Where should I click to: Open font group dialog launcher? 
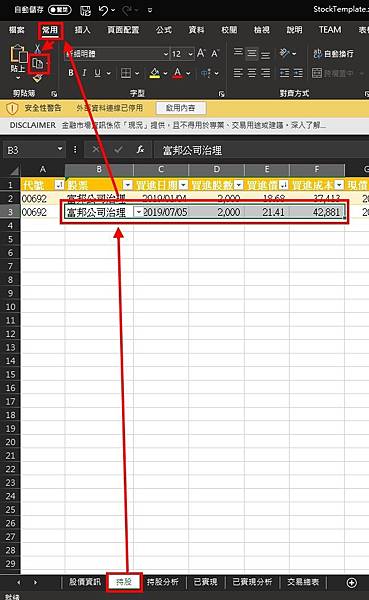221,93
